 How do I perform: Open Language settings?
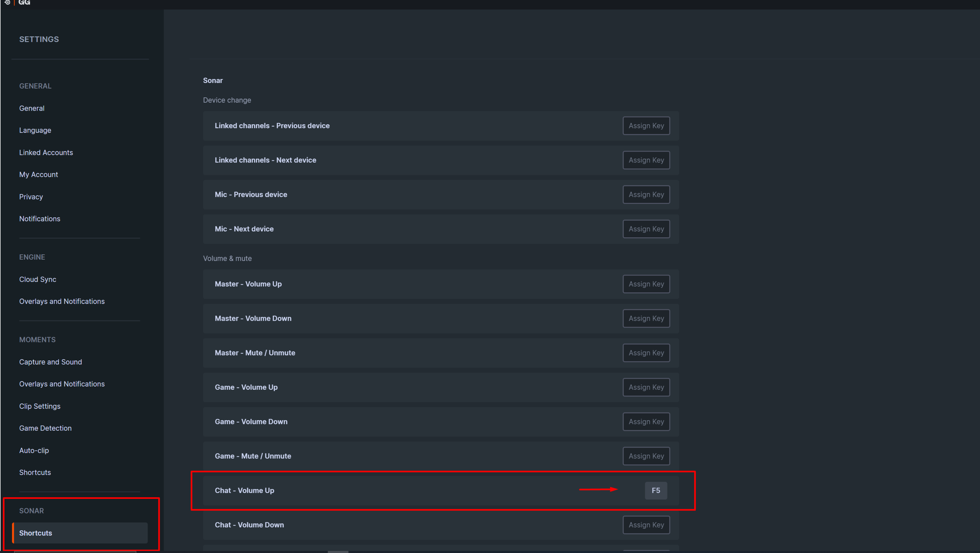35,130
